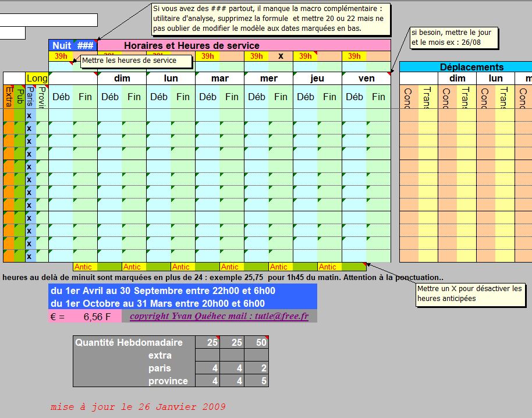The width and height of the screenshot is (532, 418).
Task: Select the '50' cell in Quantité Hebdomadaire
Action: 257,342
